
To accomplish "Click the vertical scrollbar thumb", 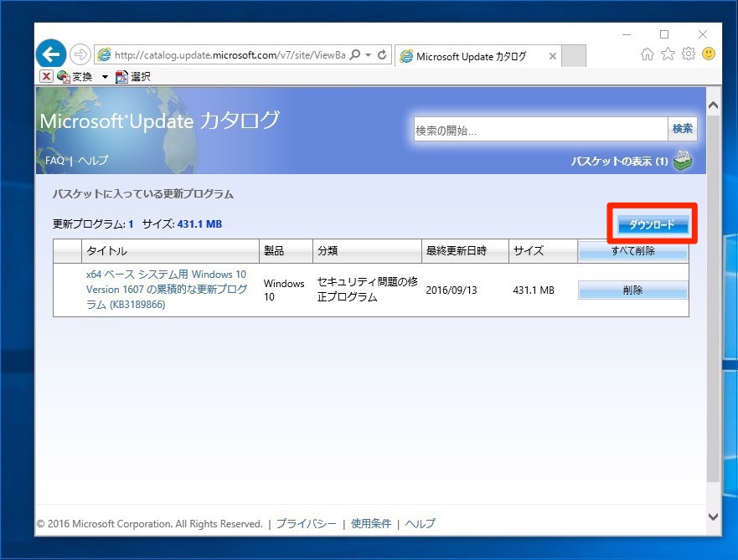I will point(713,299).
